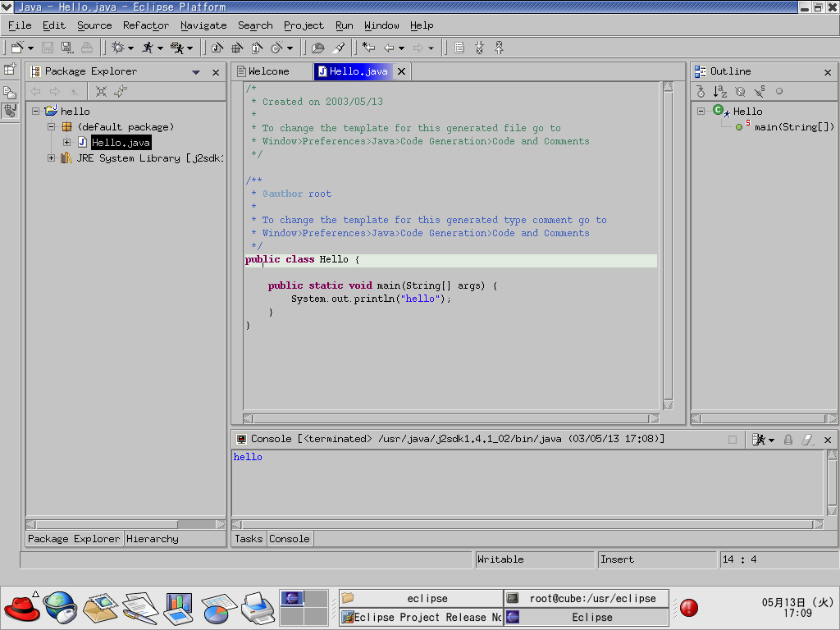
Task: Click Link with Editor in Package Explorer
Action: 121,91
